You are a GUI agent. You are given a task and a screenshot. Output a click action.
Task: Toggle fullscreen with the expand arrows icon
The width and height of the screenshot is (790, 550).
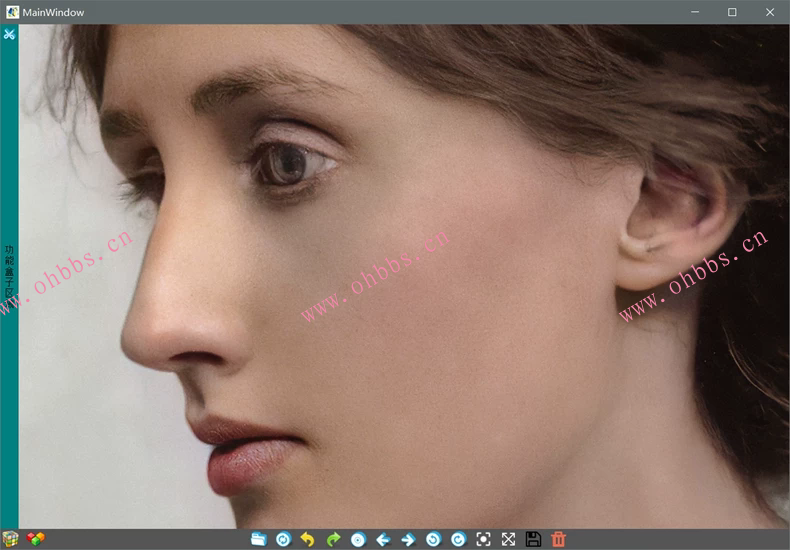click(x=508, y=539)
